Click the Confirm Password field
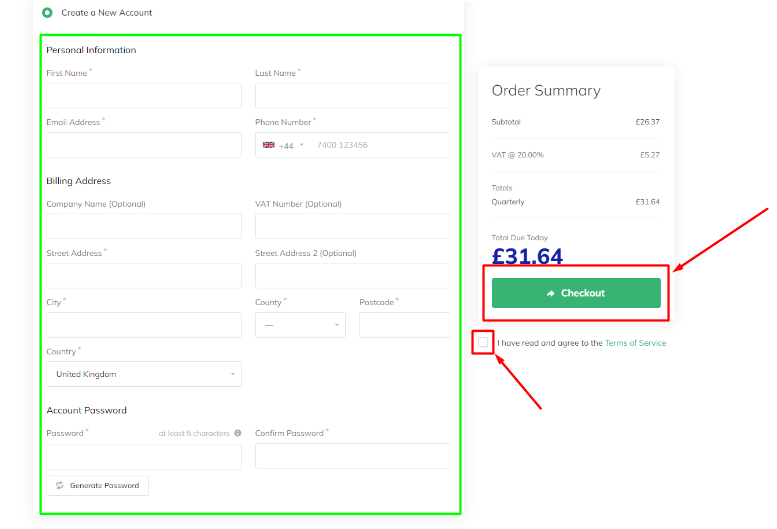 pos(352,456)
